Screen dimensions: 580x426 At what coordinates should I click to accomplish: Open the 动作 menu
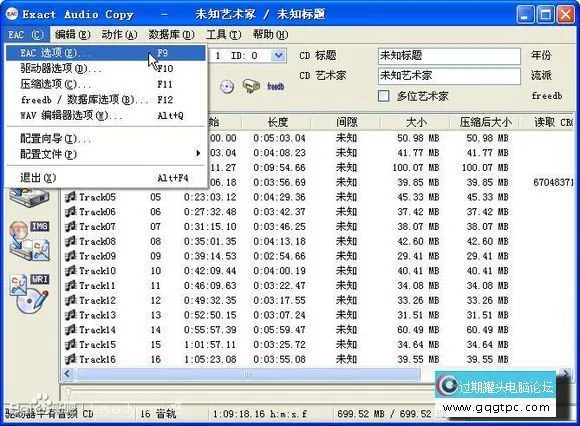(119, 35)
